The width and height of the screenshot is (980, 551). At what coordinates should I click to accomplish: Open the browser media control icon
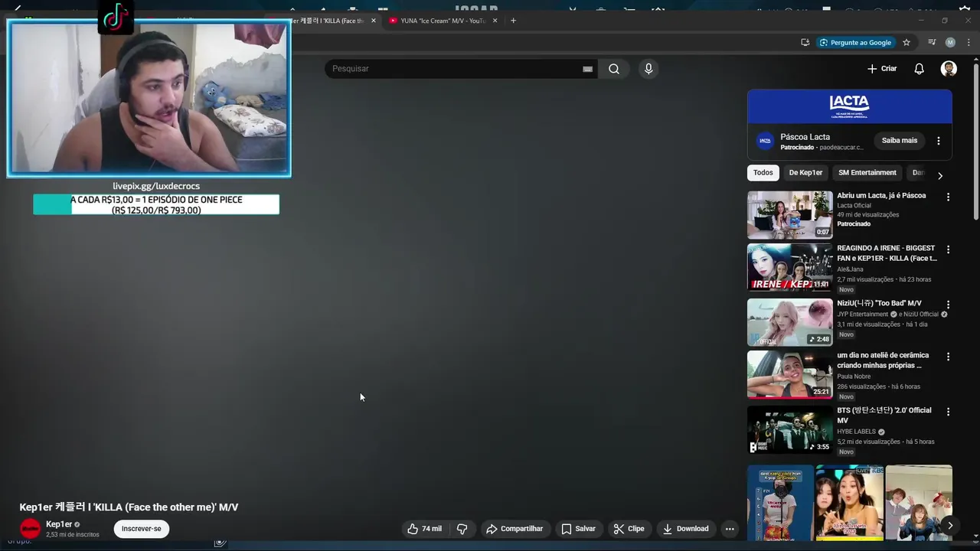932,43
